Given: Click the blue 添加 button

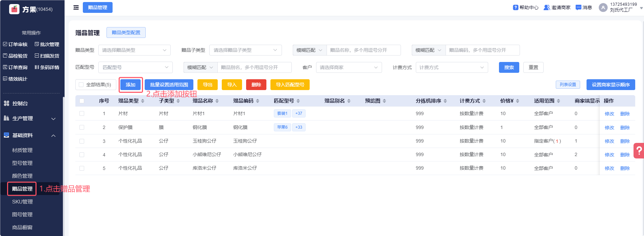Looking at the screenshot, I should 130,85.
